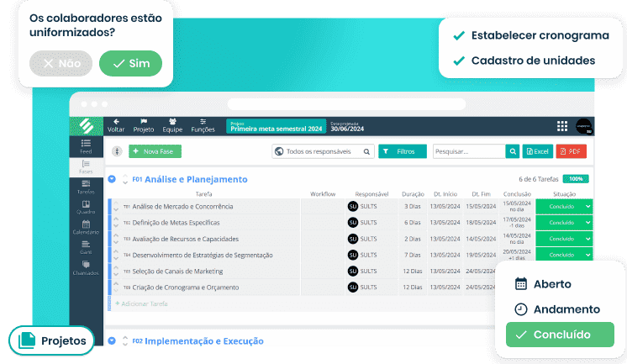
Task: Open situação dropdown for Avaliação de Recursos
Action: [564, 239]
